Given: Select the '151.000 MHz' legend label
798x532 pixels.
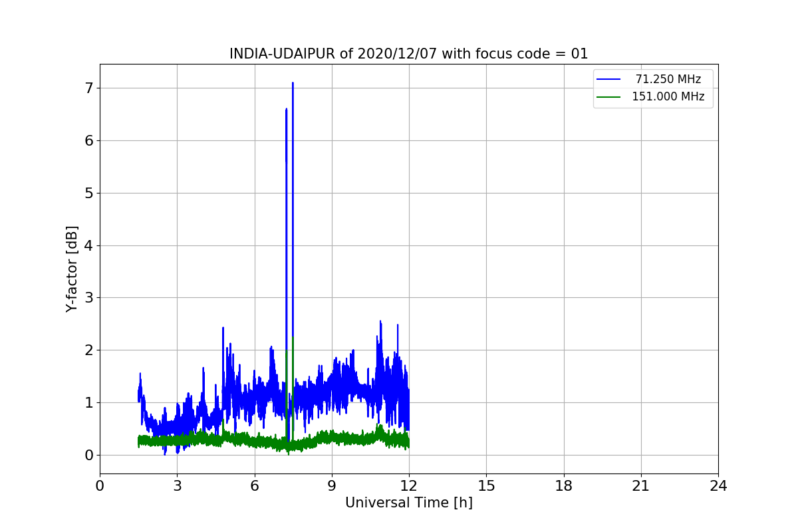Looking at the screenshot, I should click(x=668, y=96).
